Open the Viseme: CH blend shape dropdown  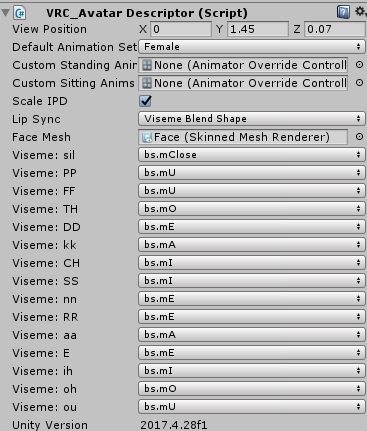point(252,263)
